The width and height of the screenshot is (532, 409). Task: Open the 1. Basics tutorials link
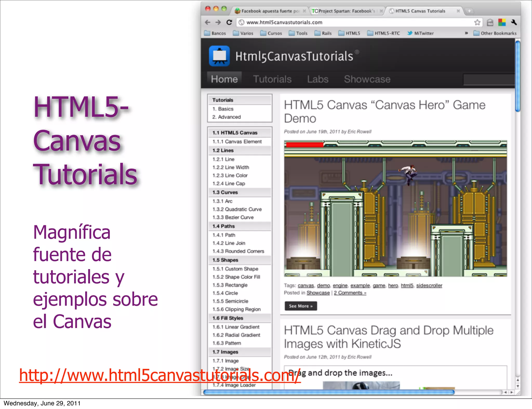coord(223,109)
